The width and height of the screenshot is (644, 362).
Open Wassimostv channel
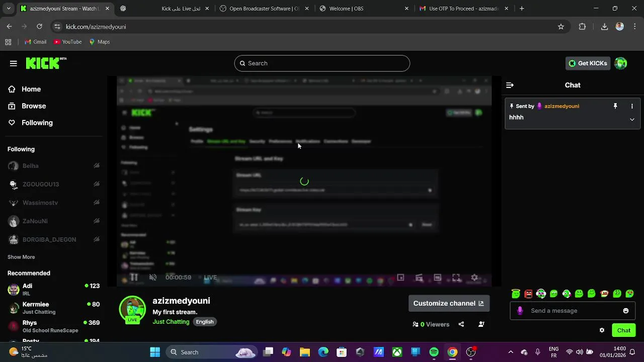pos(53,203)
